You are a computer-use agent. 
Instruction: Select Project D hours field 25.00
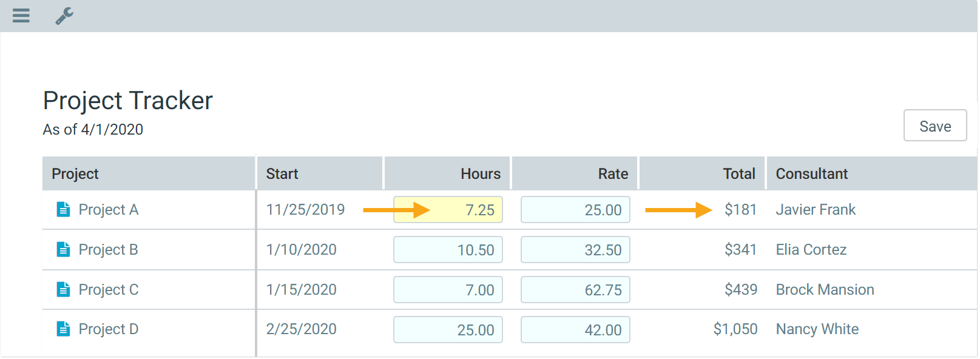coord(448,330)
